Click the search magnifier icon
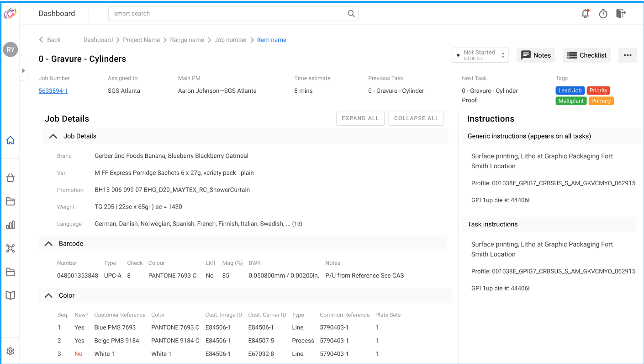Image resolution: width=644 pixels, height=364 pixels. coord(351,14)
